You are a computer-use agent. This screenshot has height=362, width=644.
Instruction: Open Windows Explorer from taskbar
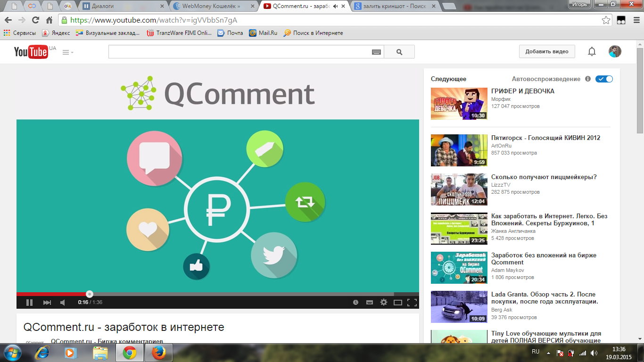pos(100,353)
